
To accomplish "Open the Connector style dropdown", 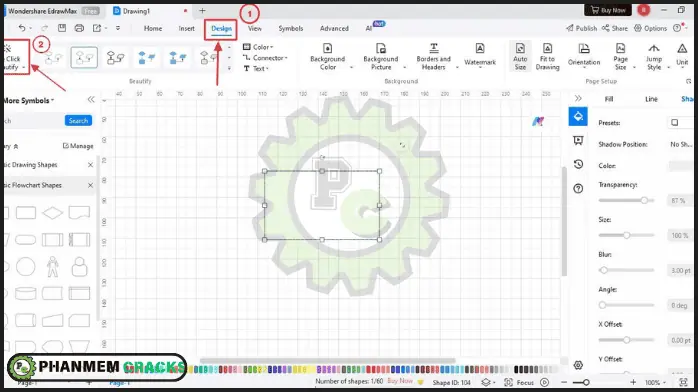I will pyautogui.click(x=265, y=58).
